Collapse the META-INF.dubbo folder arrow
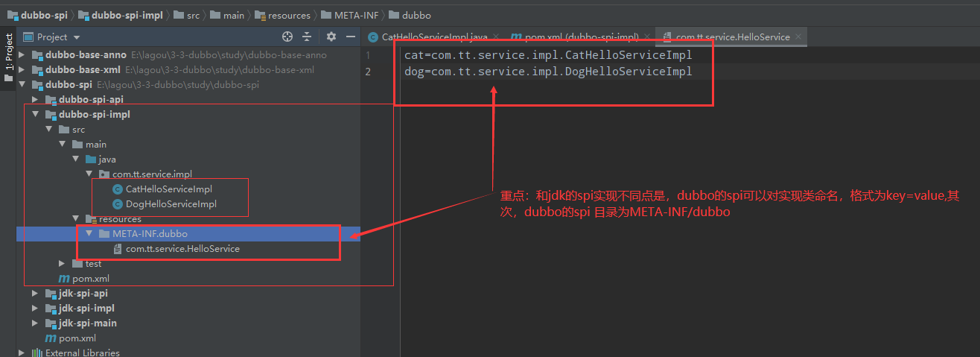The width and height of the screenshot is (980, 357). point(89,234)
